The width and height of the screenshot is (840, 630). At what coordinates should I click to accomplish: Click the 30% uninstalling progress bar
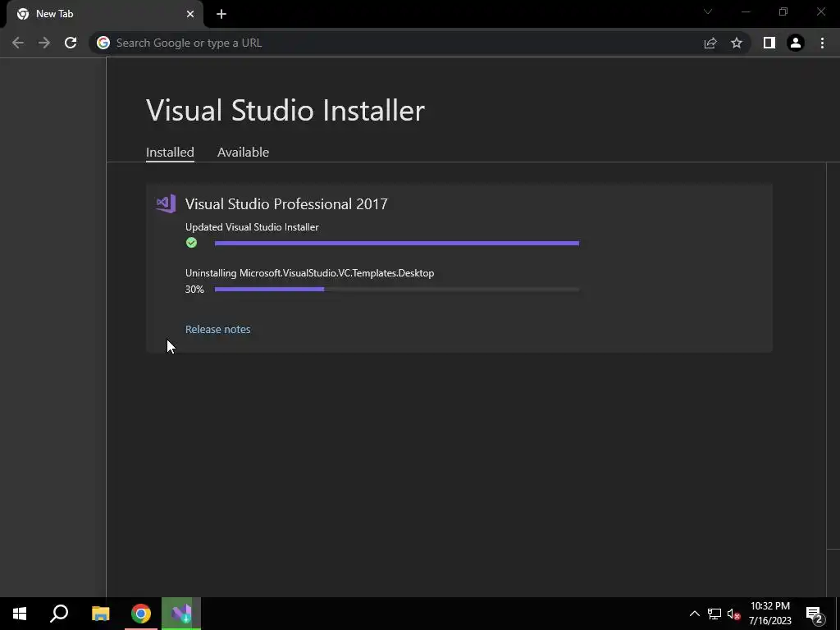[396, 290]
